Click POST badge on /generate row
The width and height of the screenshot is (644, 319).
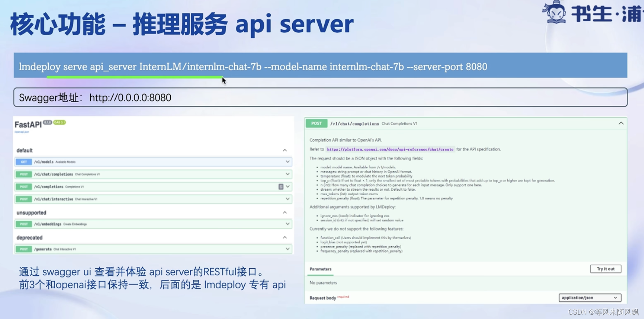[24, 249]
